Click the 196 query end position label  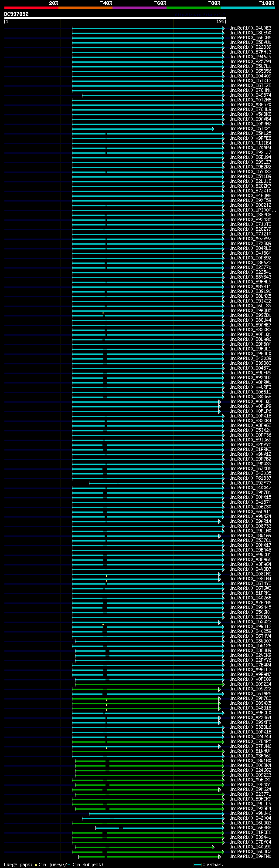[x=220, y=21]
